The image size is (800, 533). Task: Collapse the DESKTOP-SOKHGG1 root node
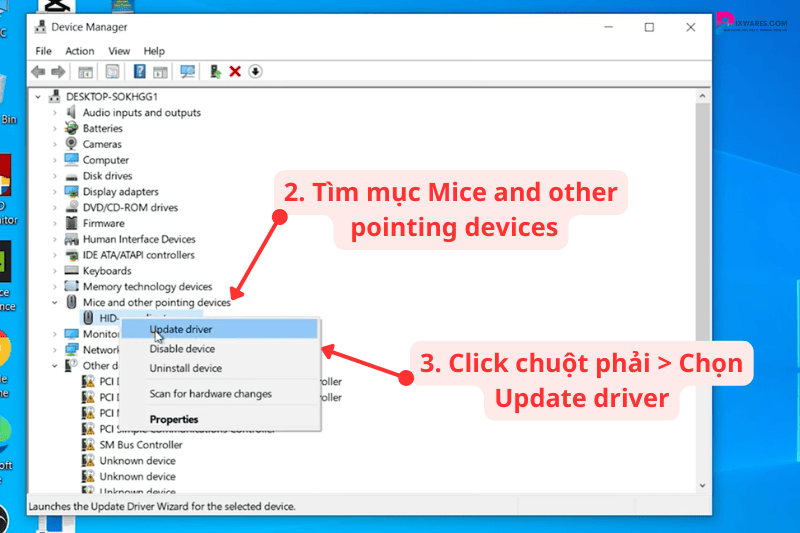(40, 97)
